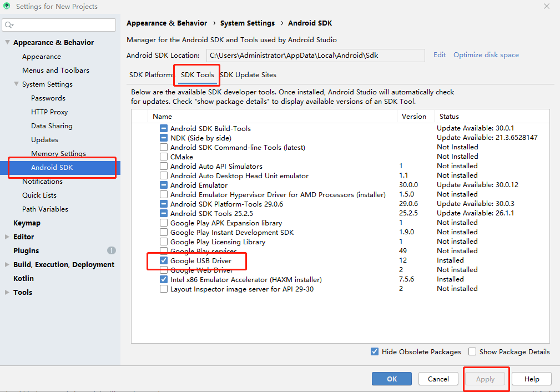Click Optimize disk space link
The width and height of the screenshot is (560, 392).
[x=486, y=54]
